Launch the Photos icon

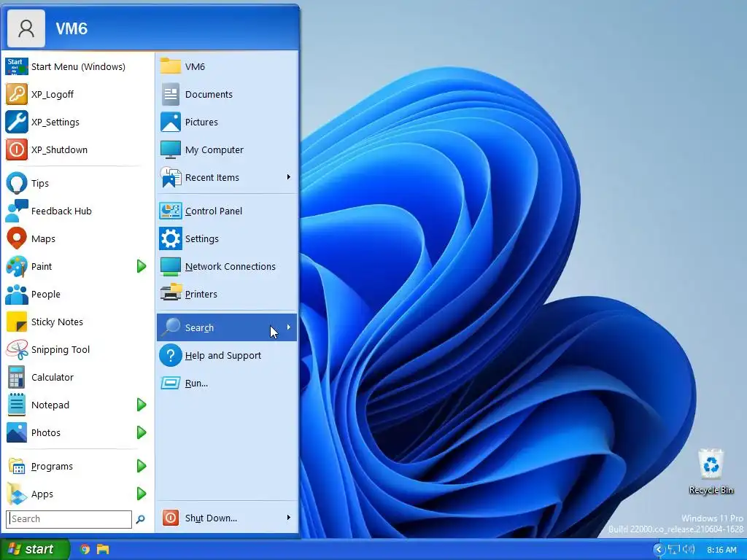click(17, 432)
